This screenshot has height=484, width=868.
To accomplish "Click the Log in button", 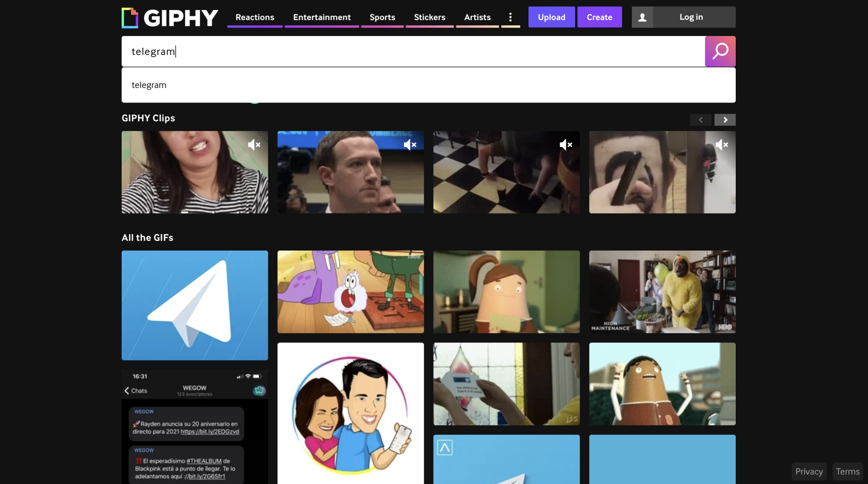I will click(x=691, y=17).
